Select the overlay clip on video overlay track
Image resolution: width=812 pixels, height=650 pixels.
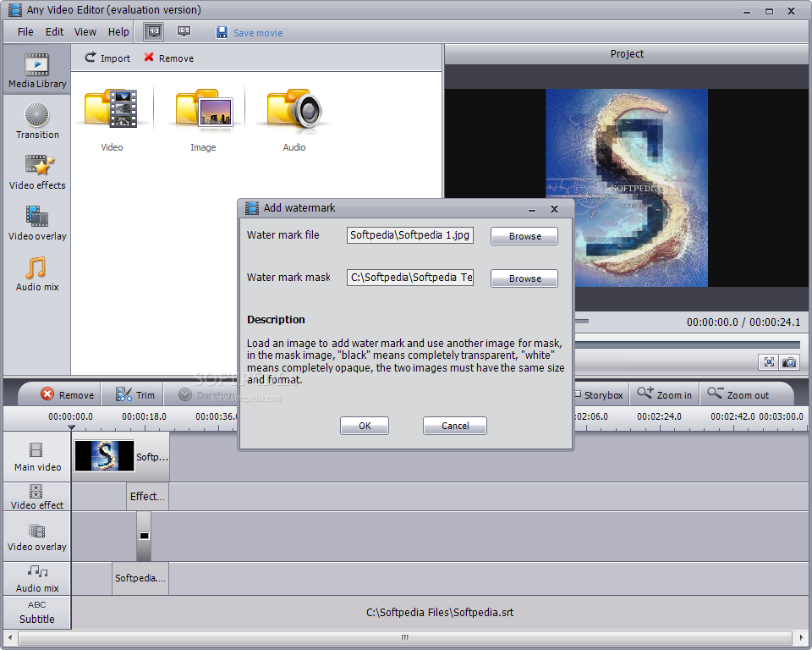[x=144, y=536]
